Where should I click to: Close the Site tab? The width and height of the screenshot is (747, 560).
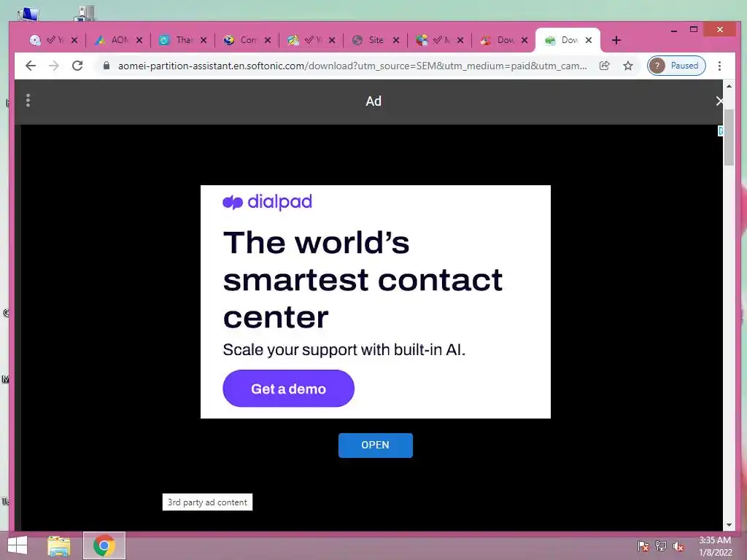pos(396,41)
